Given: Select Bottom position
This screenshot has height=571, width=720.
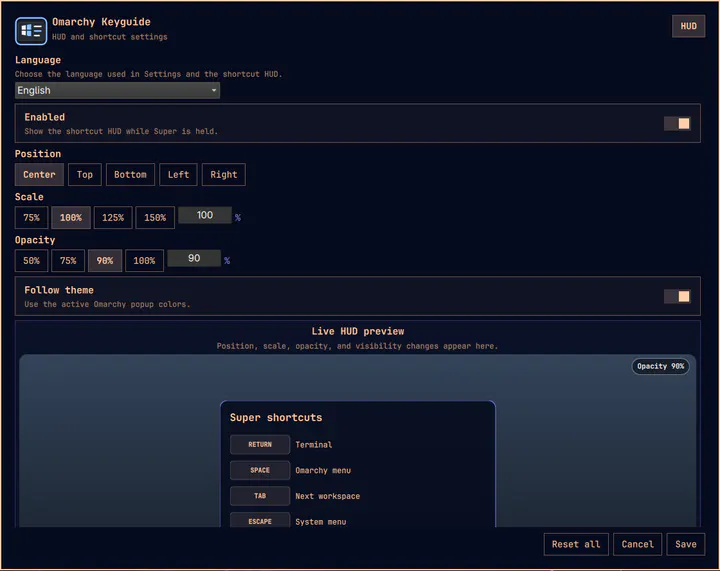Looking at the screenshot, I should click(130, 174).
